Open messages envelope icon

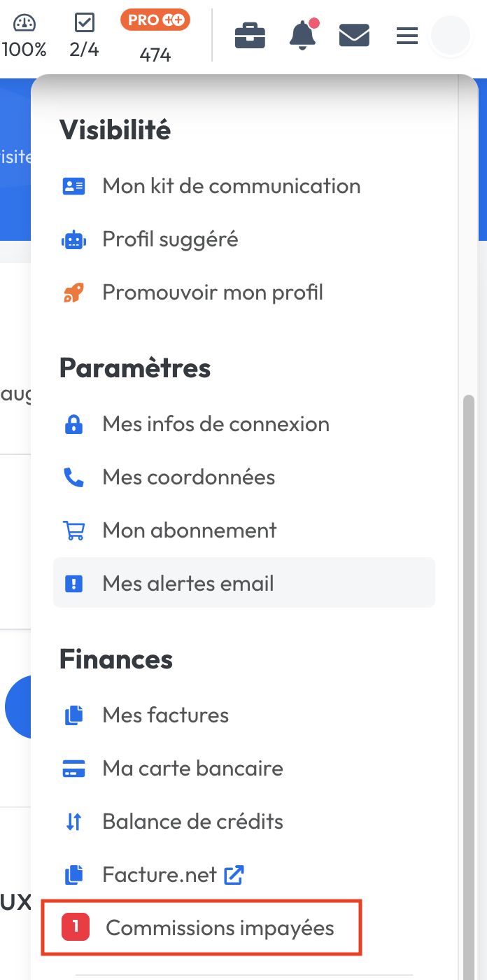click(x=354, y=35)
